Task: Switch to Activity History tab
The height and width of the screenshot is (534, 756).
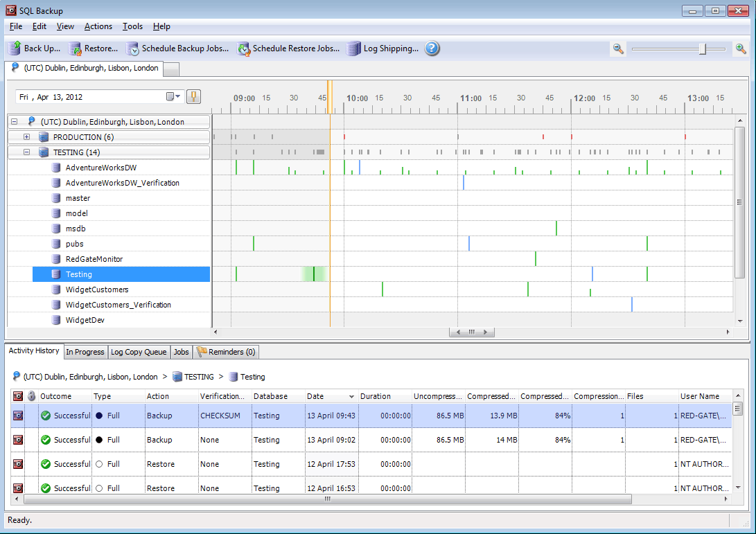Action: [34, 351]
